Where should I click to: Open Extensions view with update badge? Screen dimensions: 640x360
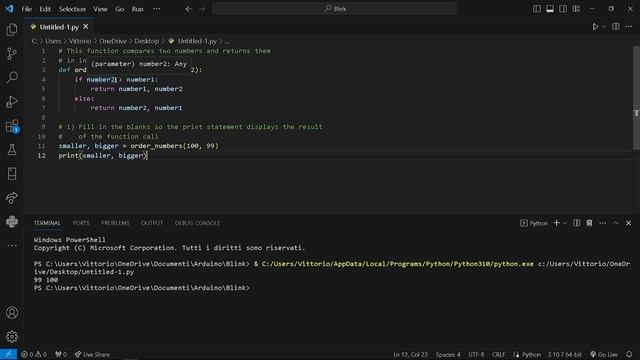12,126
